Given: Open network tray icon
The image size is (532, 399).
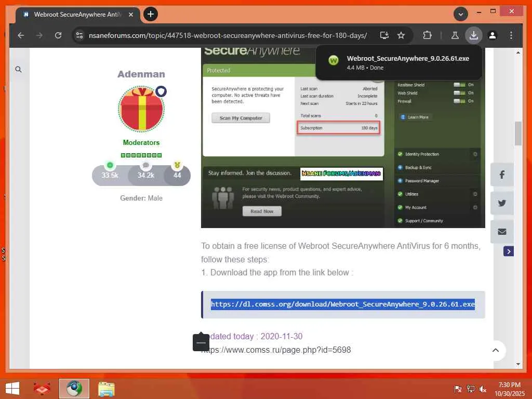Looking at the screenshot, I should (x=470, y=389).
